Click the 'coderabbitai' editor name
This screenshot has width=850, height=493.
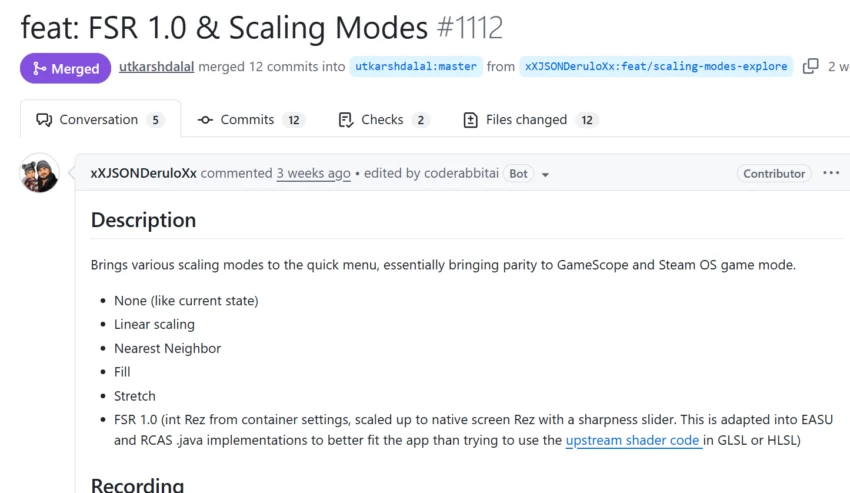(461, 173)
